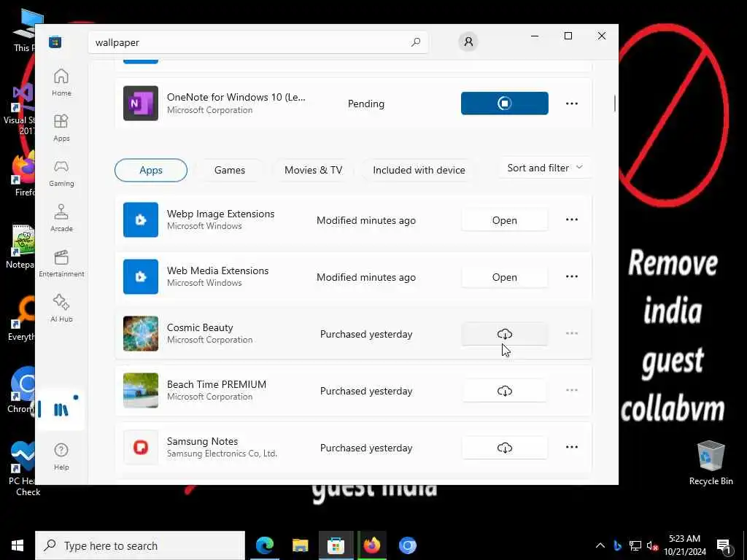The height and width of the screenshot is (560, 747).
Task: Click the Beach Time PREMIUM thumbnail
Action: [x=141, y=391]
